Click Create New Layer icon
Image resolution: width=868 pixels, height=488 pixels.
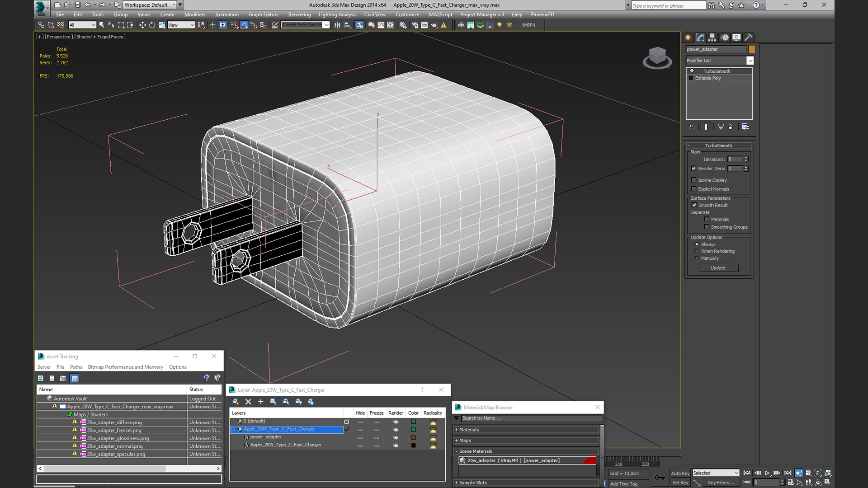[x=236, y=401]
